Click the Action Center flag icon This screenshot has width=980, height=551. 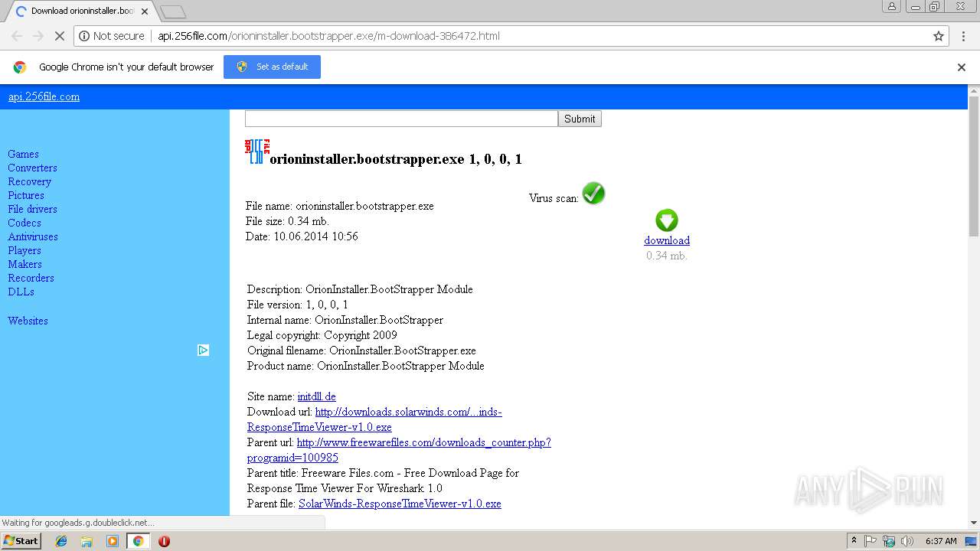871,541
